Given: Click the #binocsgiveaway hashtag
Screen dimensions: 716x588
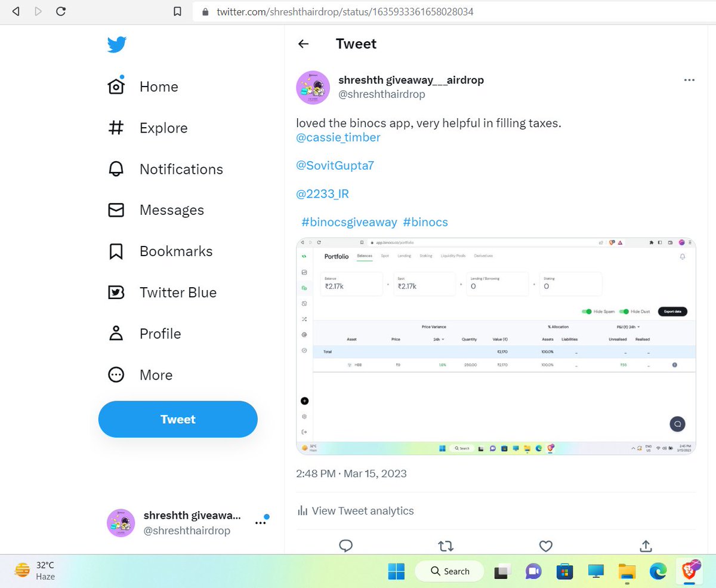Looking at the screenshot, I should 349,222.
